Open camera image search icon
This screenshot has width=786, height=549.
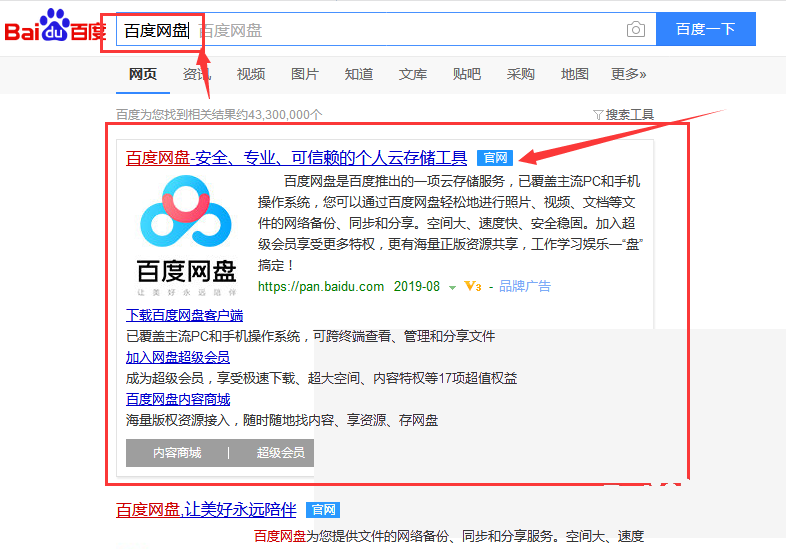pos(636,30)
